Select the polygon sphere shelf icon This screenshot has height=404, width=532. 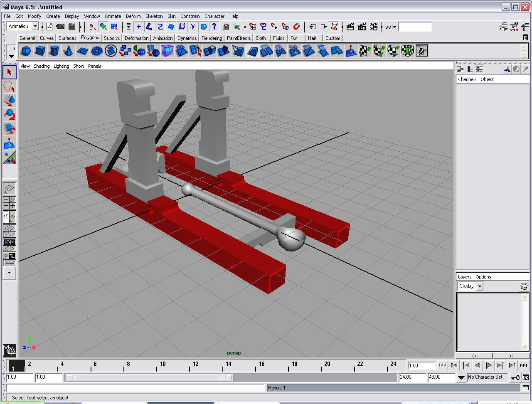click(x=26, y=51)
